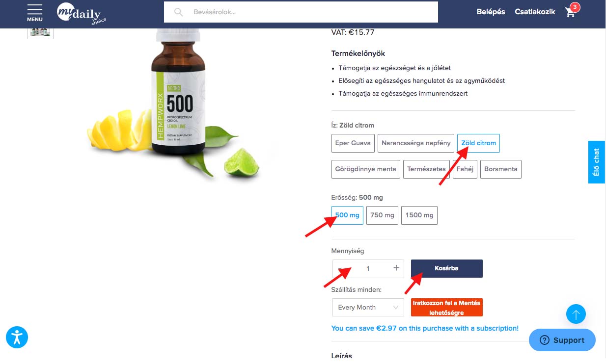The width and height of the screenshot is (606, 364).
Task: Click the Belépés login link
Action: (x=491, y=12)
